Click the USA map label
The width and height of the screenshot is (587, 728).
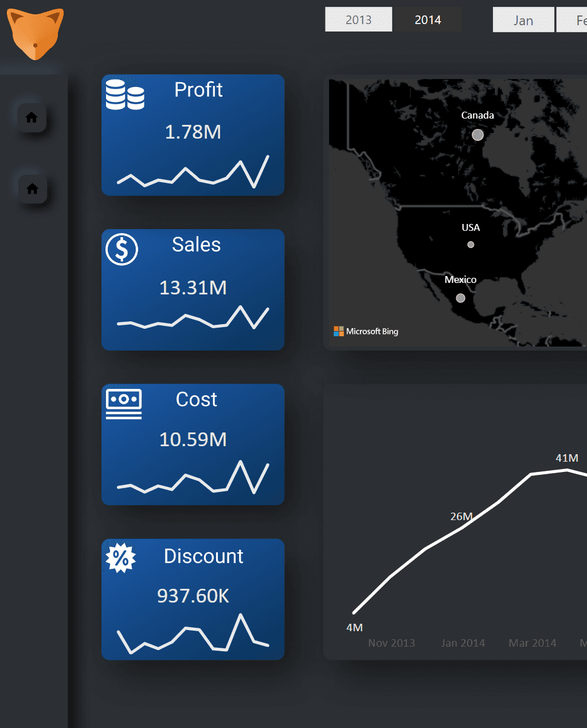click(471, 227)
